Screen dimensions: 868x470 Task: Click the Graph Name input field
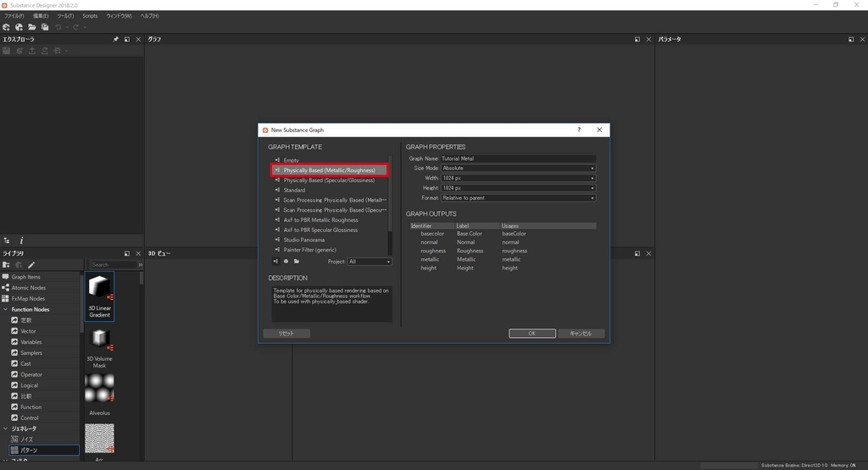pyautogui.click(x=518, y=158)
